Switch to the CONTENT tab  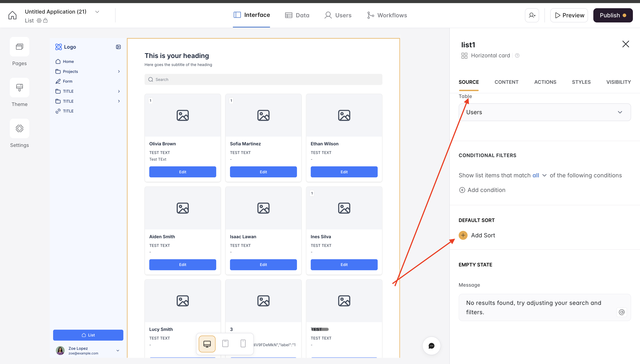click(x=506, y=82)
